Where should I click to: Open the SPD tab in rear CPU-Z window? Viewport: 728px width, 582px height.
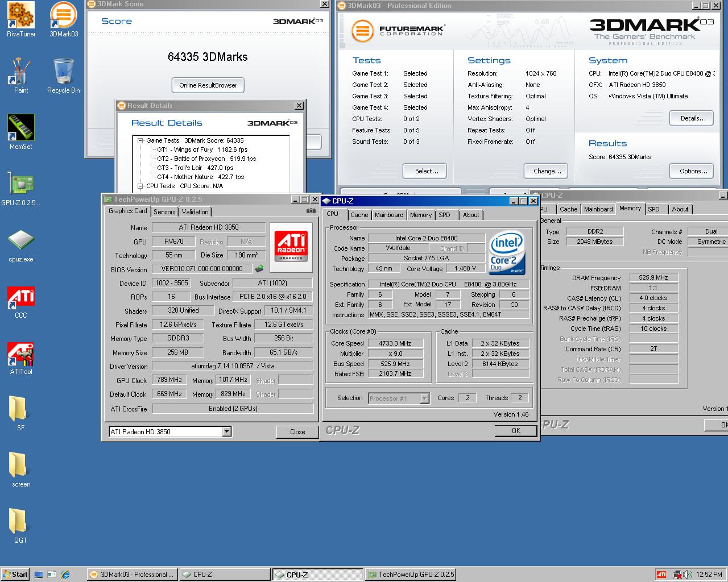coord(654,209)
